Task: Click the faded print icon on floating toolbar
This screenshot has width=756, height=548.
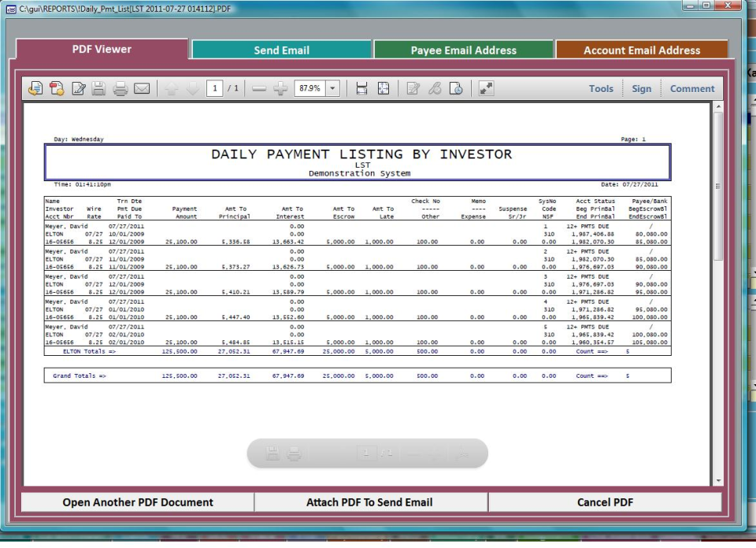Action: [294, 454]
